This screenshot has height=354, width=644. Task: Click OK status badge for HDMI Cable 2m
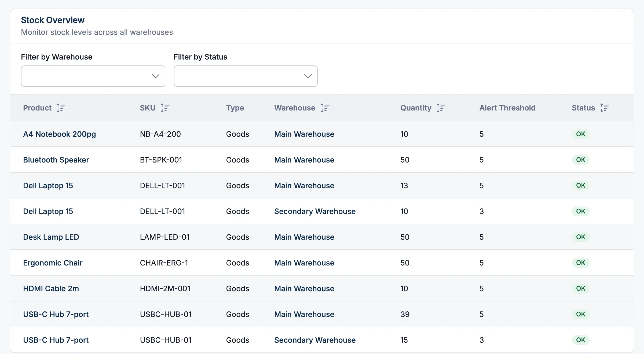pyautogui.click(x=581, y=289)
